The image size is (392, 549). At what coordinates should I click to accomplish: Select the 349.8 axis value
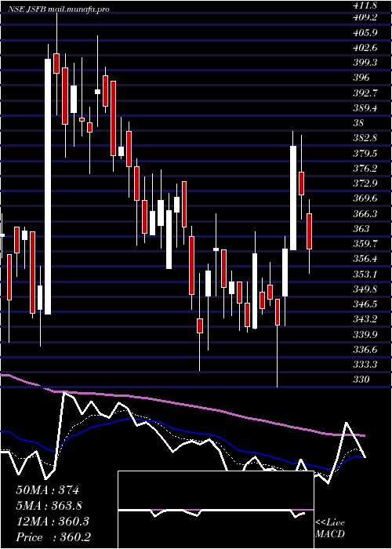coord(365,289)
